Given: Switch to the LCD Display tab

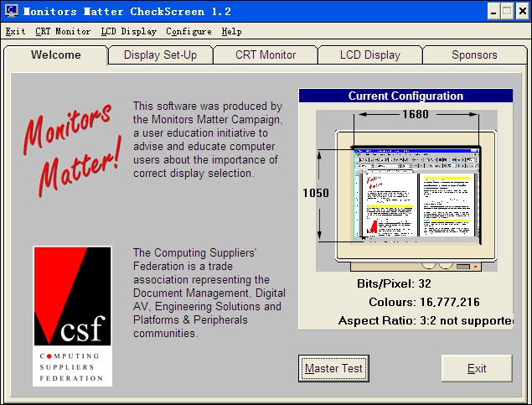Looking at the screenshot, I should [370, 55].
